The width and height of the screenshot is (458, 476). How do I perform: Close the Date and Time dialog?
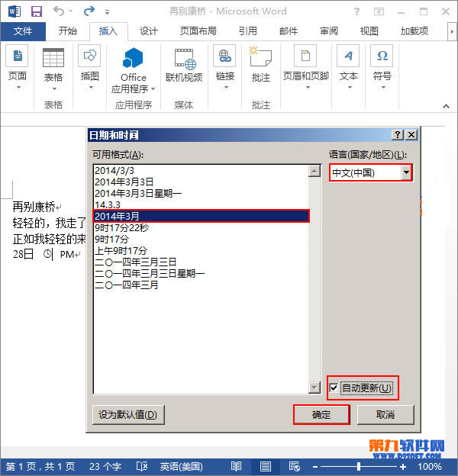tap(411, 134)
